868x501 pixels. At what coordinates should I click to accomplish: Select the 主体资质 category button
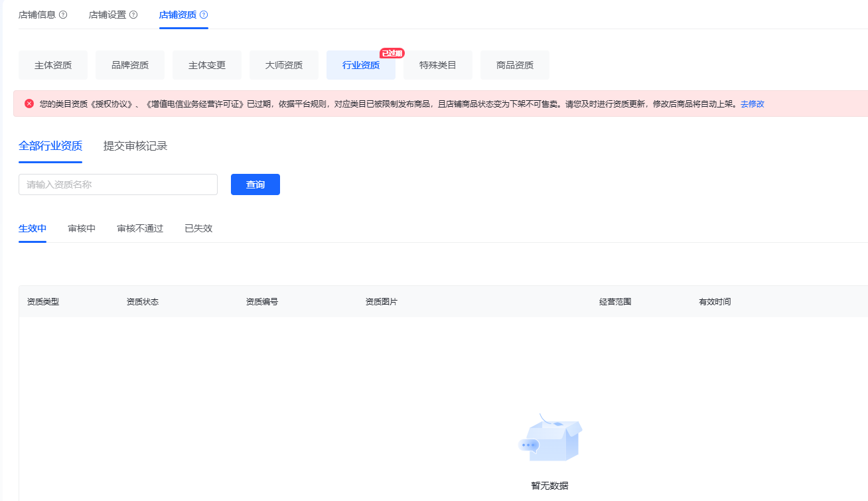coord(53,65)
